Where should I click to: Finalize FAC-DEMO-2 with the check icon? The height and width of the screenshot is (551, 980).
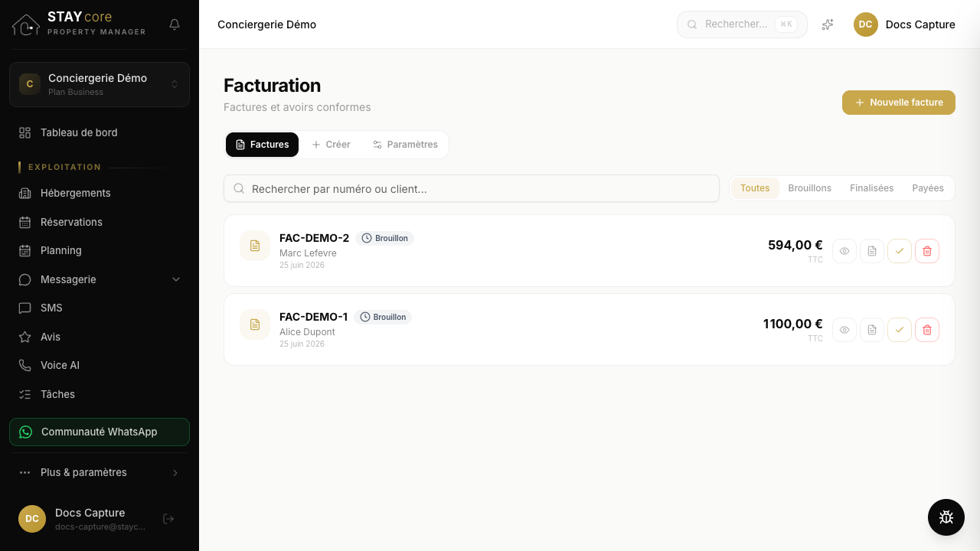click(900, 251)
